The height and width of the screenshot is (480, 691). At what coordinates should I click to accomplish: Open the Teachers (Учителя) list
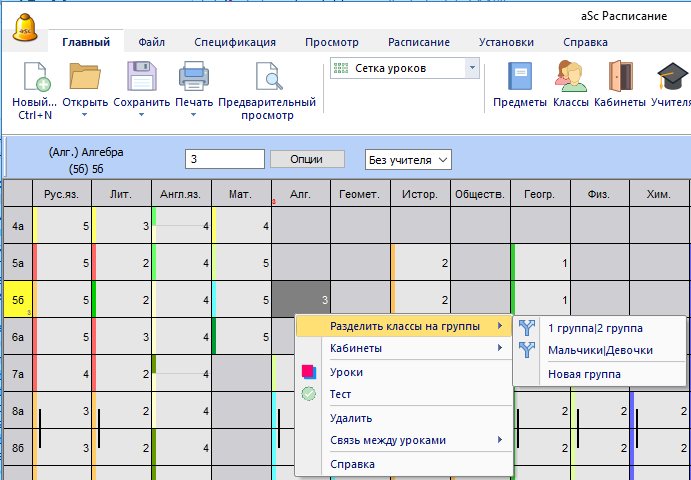669,78
